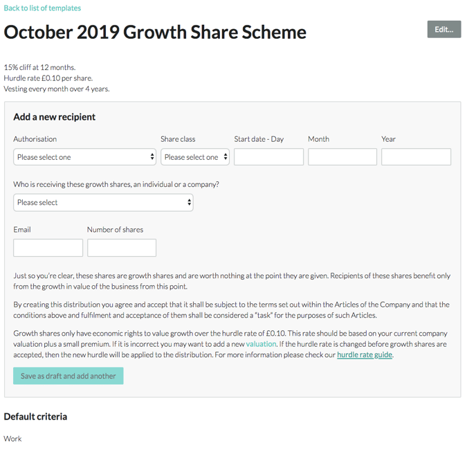
Task: Click the arrow icon of the Share class select
Action: 226,156
